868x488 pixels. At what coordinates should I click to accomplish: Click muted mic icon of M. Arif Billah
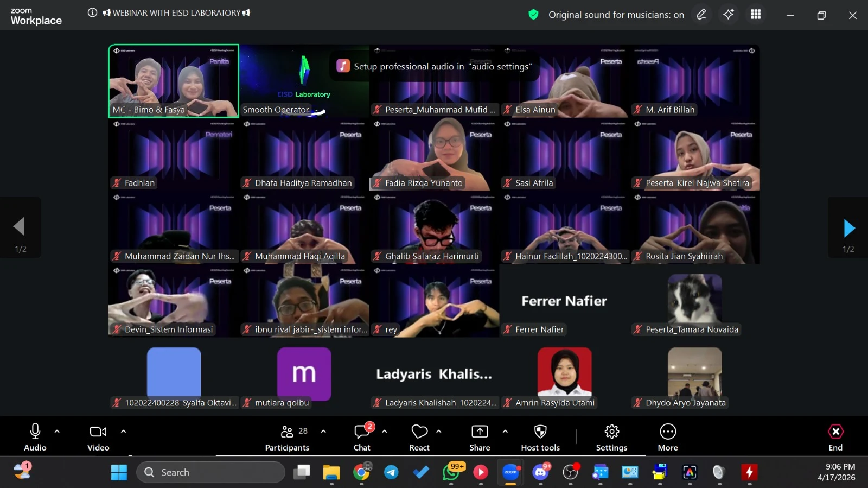pos(638,110)
